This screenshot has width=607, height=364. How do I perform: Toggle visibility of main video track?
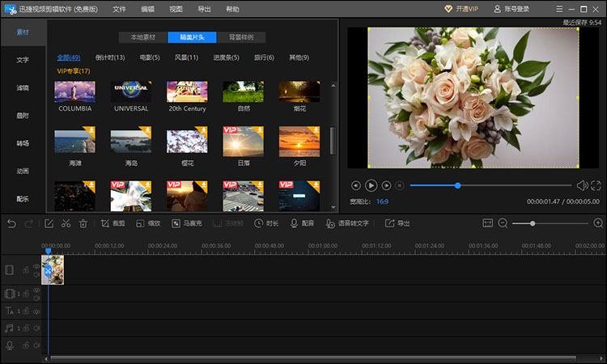click(36, 266)
